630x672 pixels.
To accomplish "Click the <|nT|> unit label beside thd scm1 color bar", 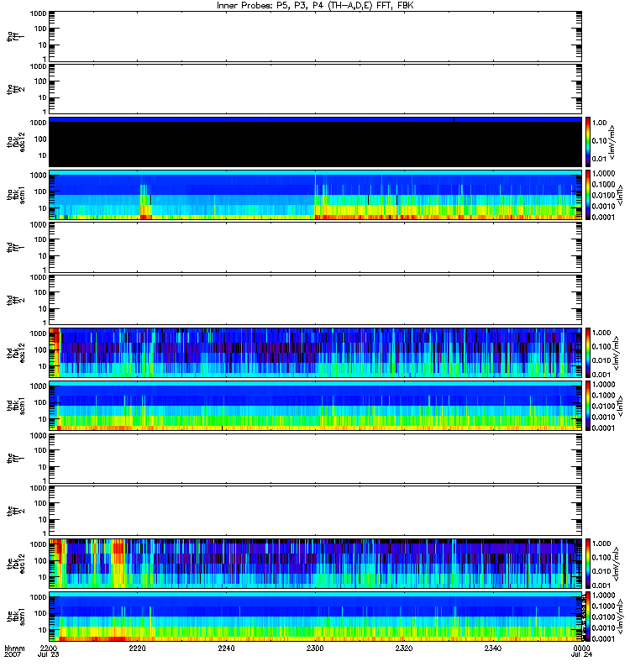I will pos(620,406).
